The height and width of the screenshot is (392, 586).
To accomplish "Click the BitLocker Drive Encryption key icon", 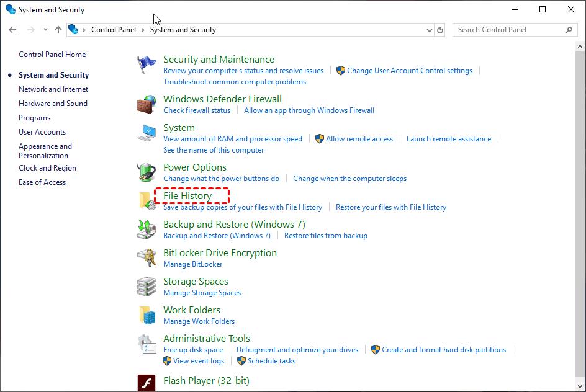I will click(146, 258).
